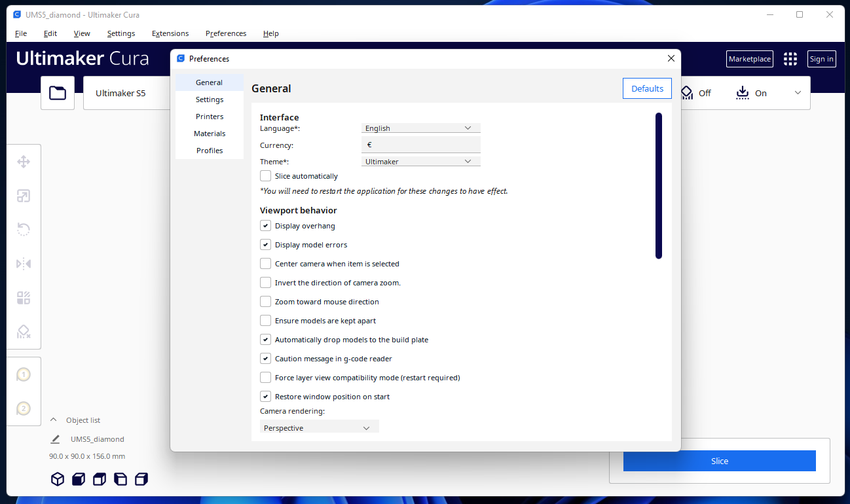Open the View menu
The width and height of the screenshot is (850, 504).
tap(82, 33)
